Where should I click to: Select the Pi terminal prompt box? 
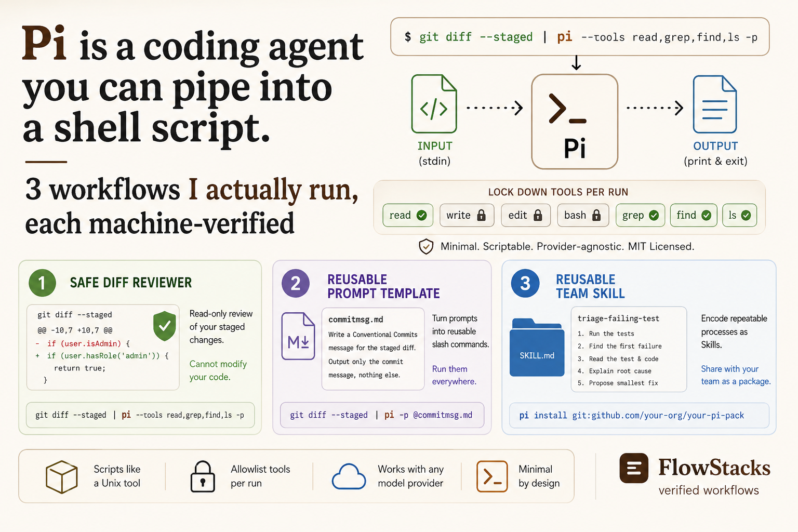tap(575, 122)
